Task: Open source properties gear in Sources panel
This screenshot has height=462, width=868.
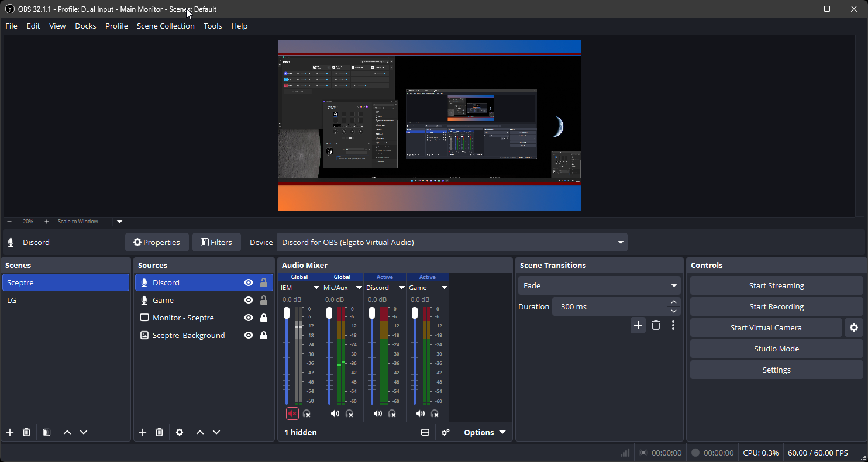Action: pos(180,432)
